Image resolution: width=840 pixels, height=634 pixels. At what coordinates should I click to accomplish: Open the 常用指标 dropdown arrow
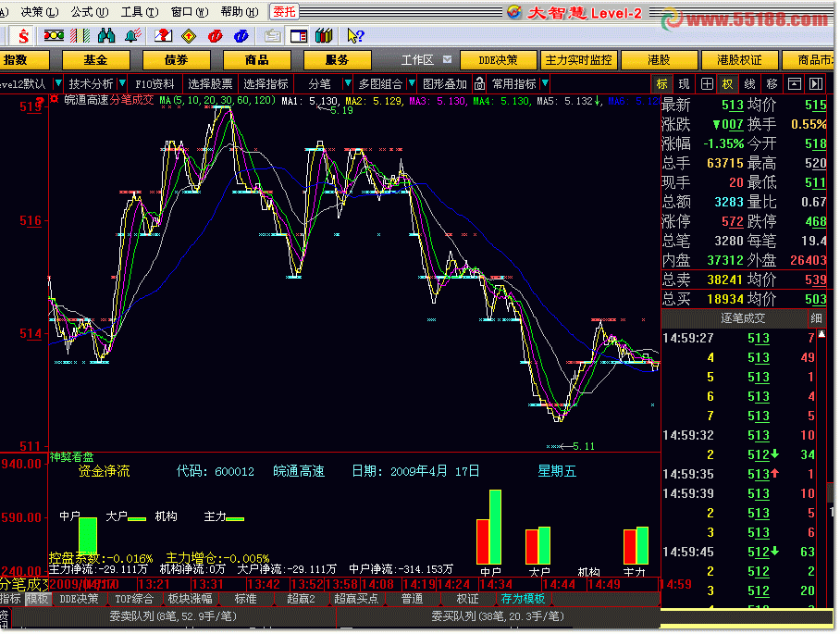545,83
